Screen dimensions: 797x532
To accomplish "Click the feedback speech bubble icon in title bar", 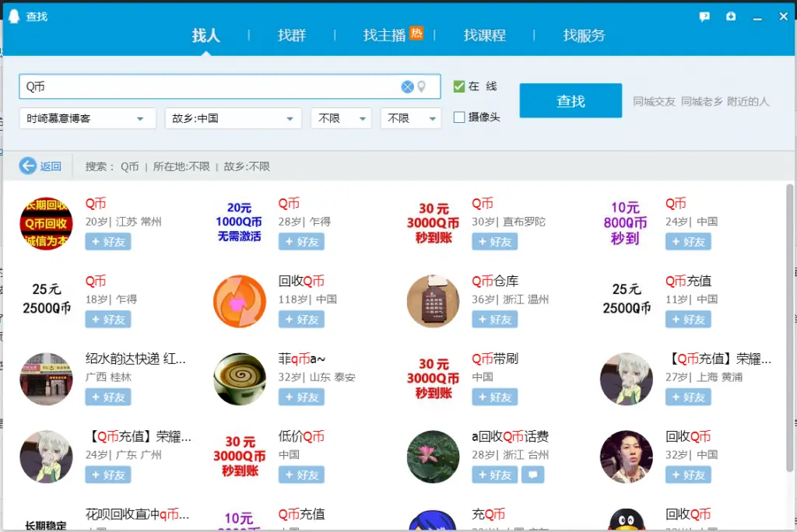I will click(x=704, y=17).
